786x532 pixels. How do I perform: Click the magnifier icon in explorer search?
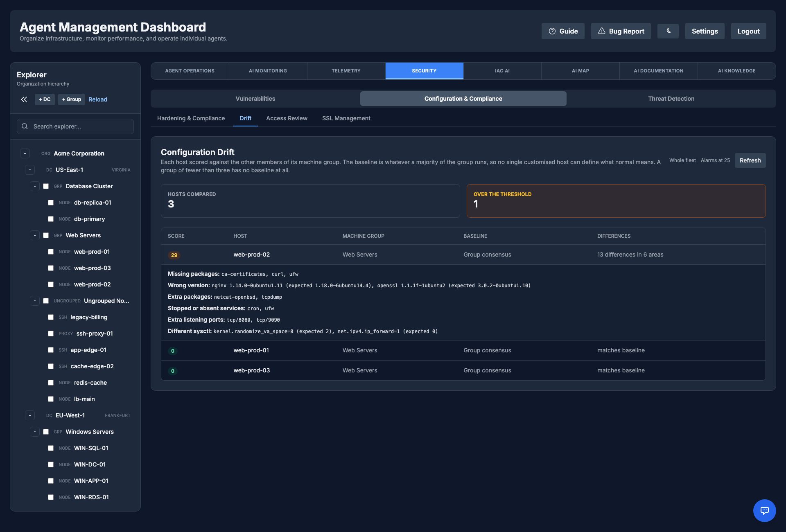coord(25,126)
